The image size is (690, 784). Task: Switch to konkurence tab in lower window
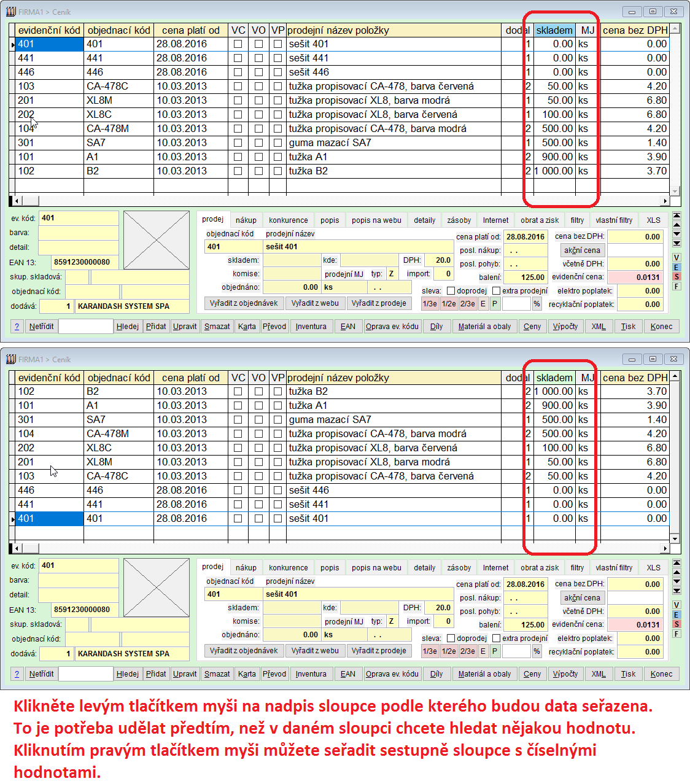(288, 568)
